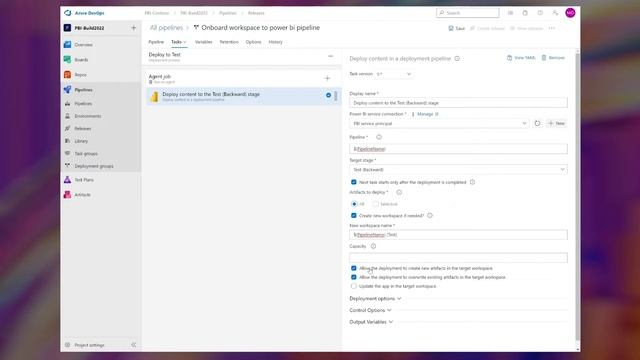This screenshot has width=640, height=360.
Task: Click the Create release button
Action: pyautogui.click(x=488, y=28)
